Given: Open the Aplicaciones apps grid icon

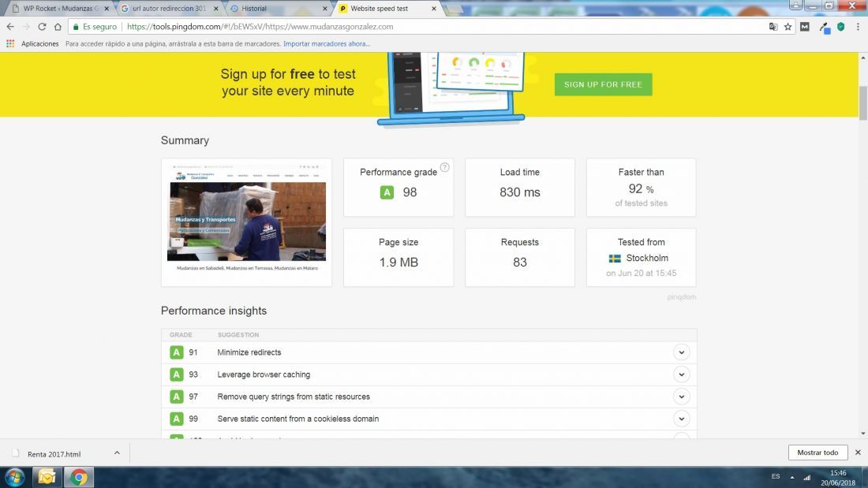Looking at the screenshot, I should tap(10, 43).
